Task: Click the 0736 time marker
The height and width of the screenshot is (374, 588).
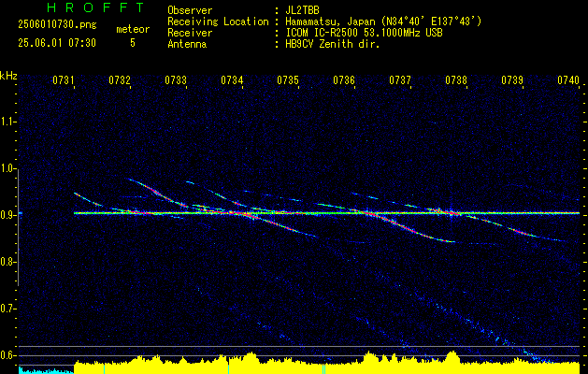Action: pos(344,79)
